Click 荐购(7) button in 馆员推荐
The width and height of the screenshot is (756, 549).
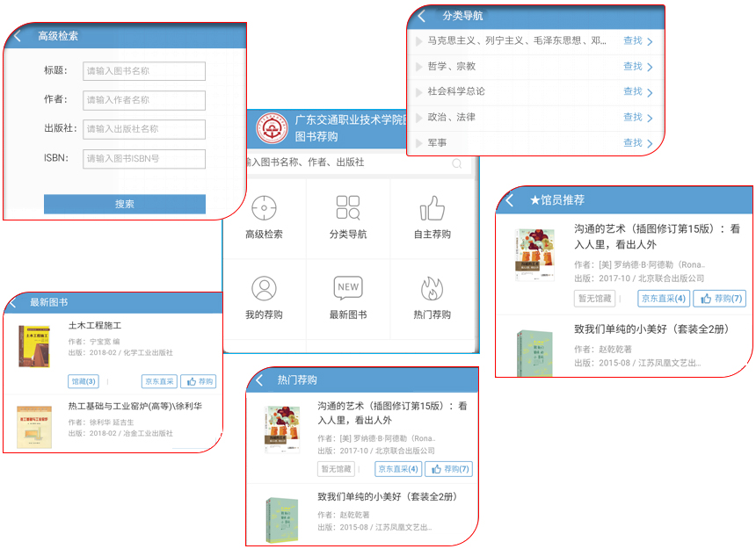(719, 299)
